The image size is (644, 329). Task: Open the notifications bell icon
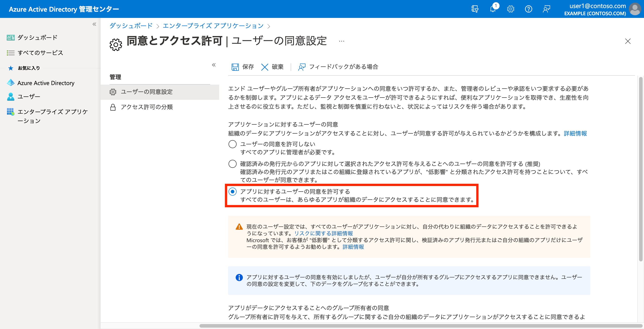click(x=493, y=9)
